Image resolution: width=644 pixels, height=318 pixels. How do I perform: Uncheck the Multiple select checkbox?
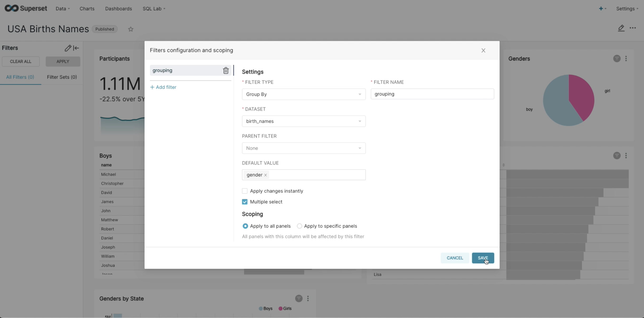[245, 202]
